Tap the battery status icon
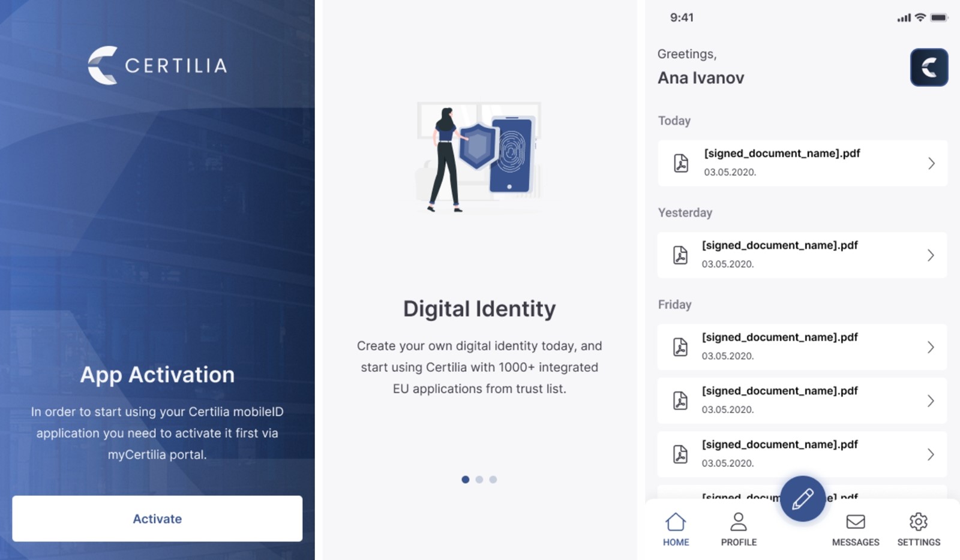This screenshot has height=560, width=960. [x=939, y=17]
